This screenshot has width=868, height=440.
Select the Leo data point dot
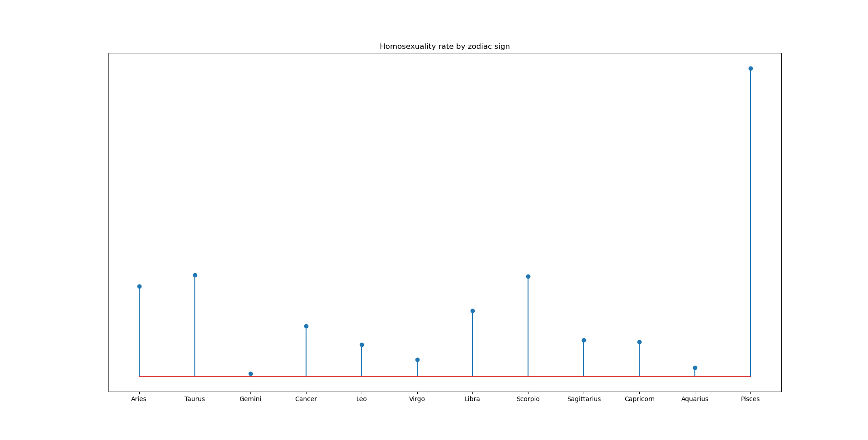coord(362,345)
